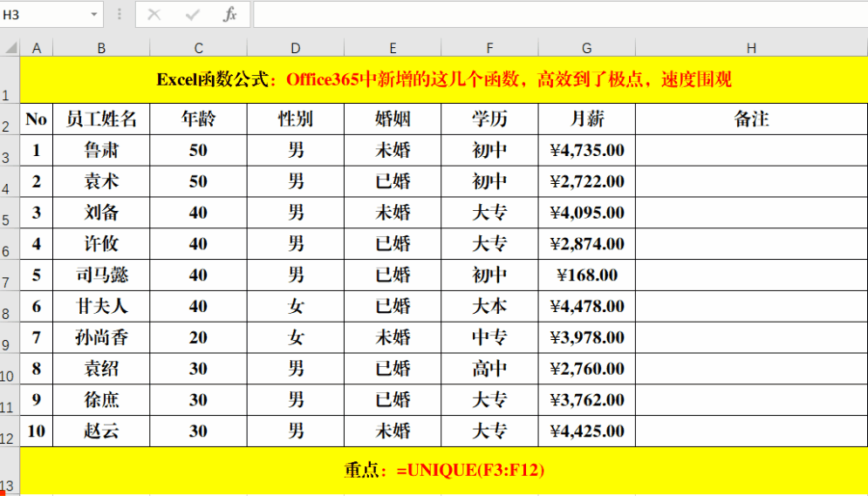
Task: Select gender cell '女' for 甘夫人
Action: tap(296, 306)
